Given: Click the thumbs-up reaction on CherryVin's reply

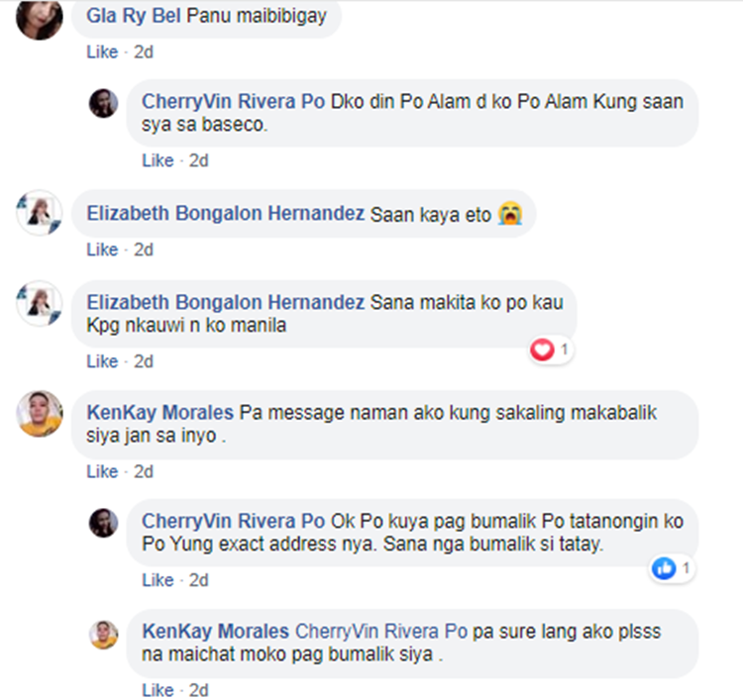Looking at the screenshot, I should click(664, 568).
